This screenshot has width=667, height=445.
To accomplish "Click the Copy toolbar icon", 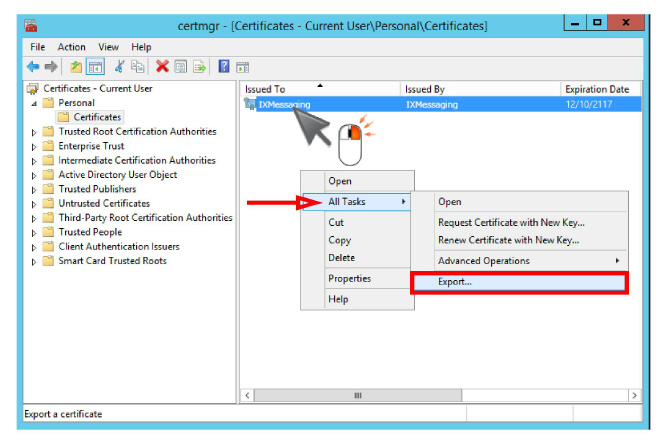I will [x=137, y=67].
